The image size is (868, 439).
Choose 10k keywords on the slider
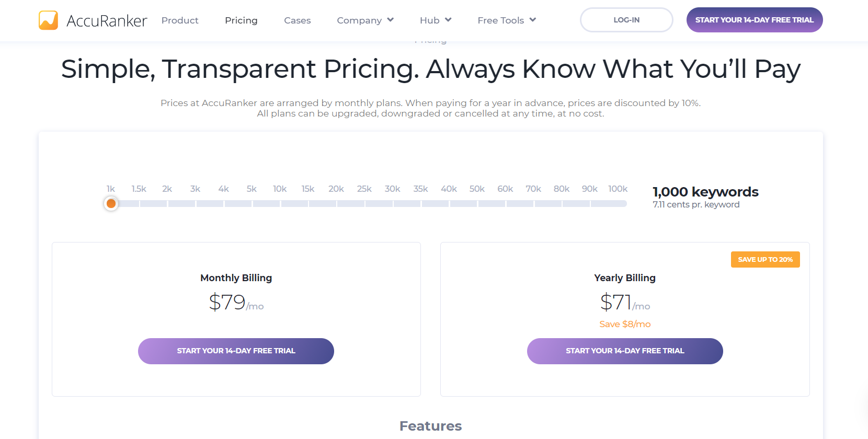(280, 189)
